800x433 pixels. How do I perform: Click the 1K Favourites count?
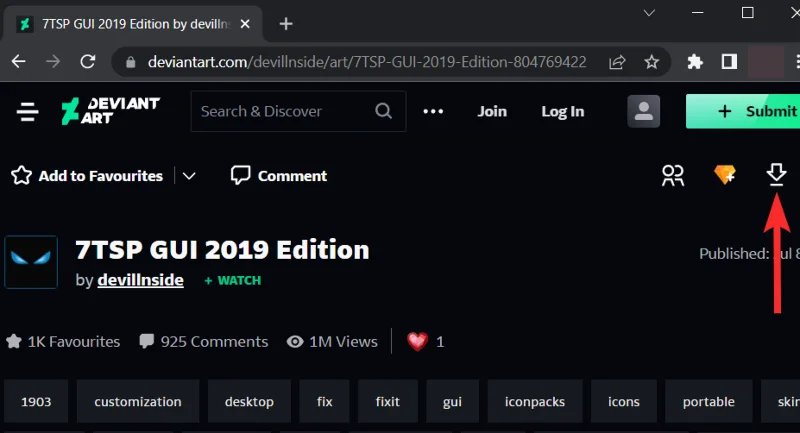[63, 342]
